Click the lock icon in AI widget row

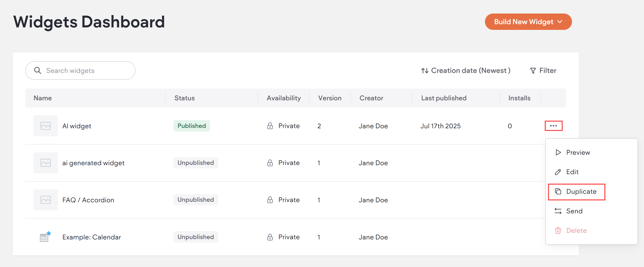(270, 126)
